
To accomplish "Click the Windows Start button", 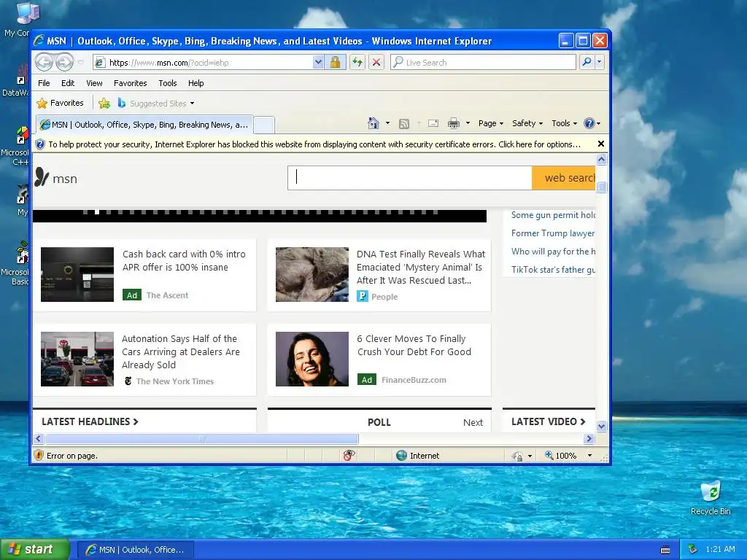I will click(x=35, y=550).
